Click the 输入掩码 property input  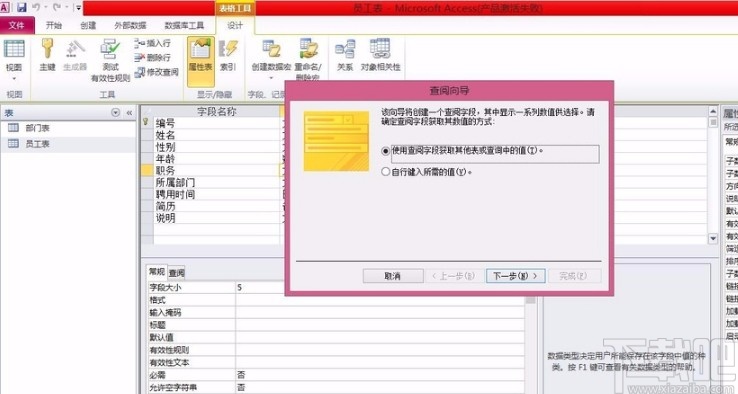(x=380, y=313)
